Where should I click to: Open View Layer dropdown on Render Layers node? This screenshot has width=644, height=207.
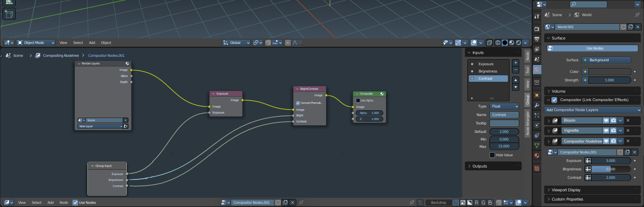pyautogui.click(x=100, y=126)
